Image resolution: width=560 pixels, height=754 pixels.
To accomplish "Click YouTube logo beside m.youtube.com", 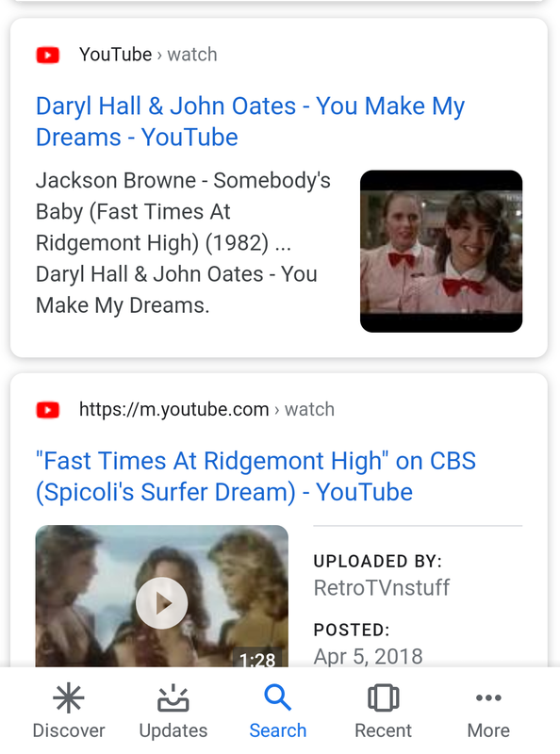I will click(48, 410).
